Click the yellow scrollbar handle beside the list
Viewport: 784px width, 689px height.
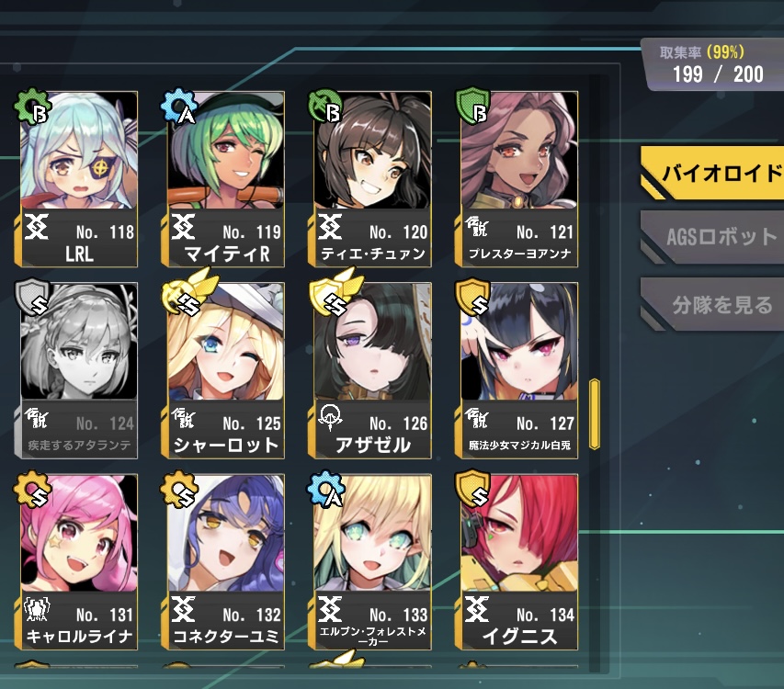coord(594,414)
